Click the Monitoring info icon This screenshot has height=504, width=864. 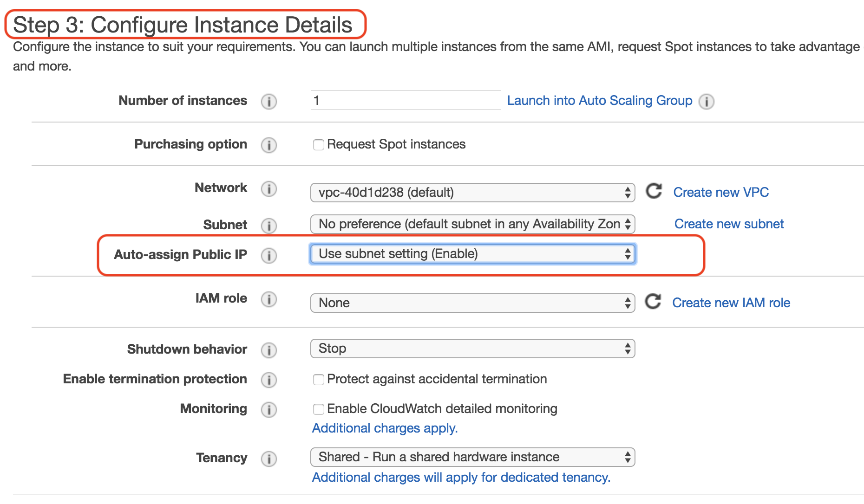[x=269, y=410]
